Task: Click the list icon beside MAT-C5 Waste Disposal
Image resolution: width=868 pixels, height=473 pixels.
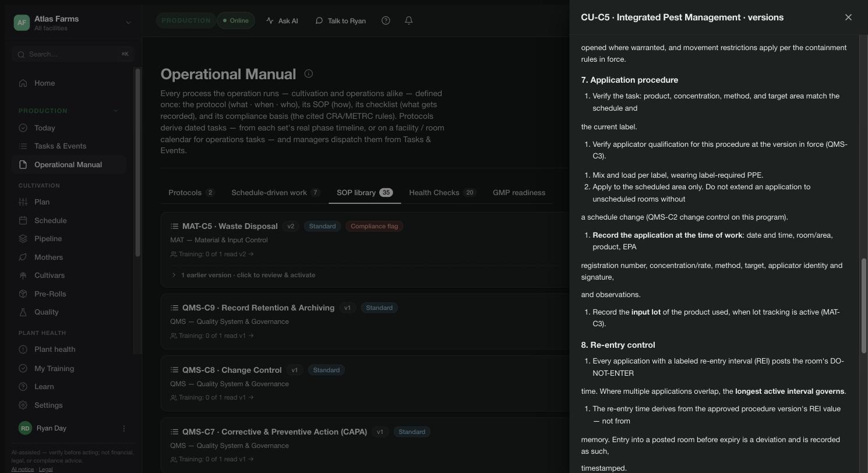Action: 174,227
